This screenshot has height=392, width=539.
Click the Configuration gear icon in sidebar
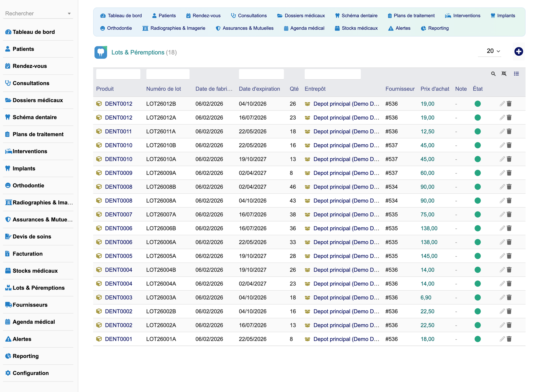(x=8, y=373)
